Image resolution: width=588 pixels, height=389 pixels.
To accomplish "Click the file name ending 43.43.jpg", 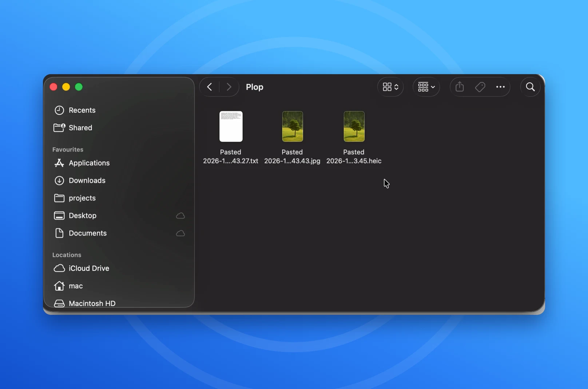I will (x=292, y=156).
